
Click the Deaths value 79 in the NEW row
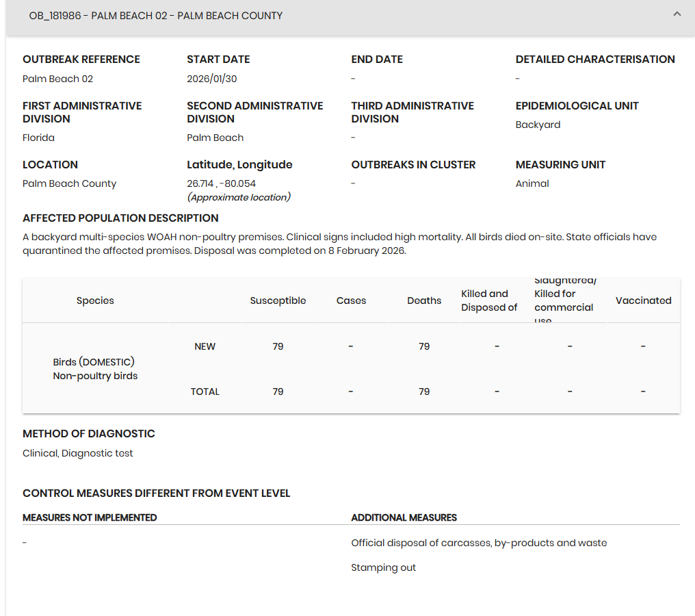[x=424, y=346]
